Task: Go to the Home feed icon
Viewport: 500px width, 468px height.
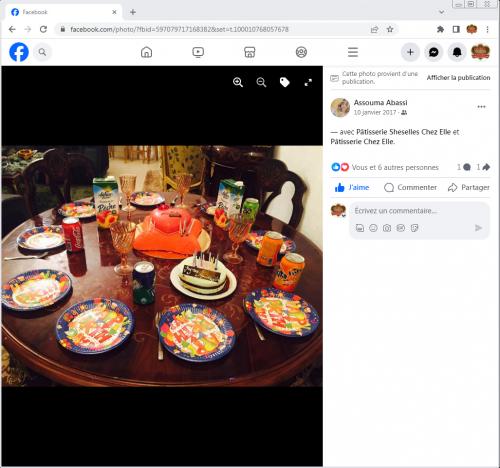Action: point(146,52)
